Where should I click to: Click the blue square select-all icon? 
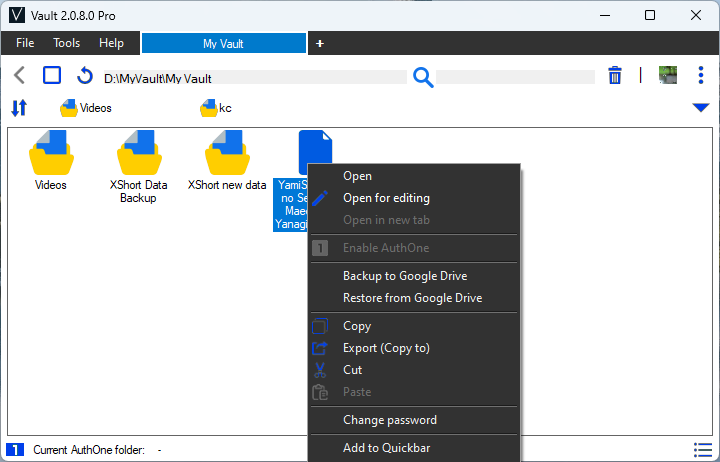coord(52,75)
